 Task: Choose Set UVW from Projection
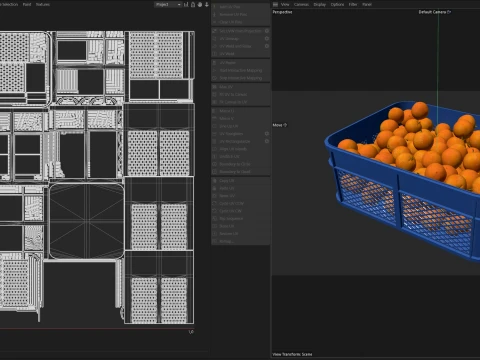[240, 31]
